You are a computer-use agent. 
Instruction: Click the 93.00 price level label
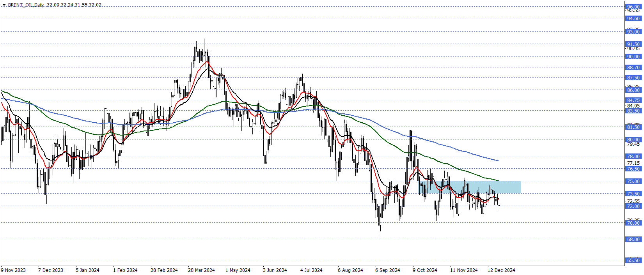(633, 32)
